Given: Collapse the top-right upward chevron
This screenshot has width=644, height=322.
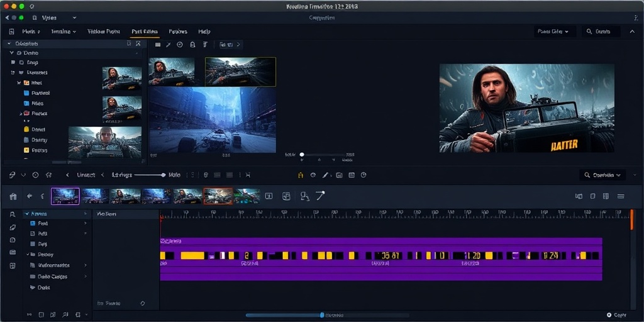Looking at the screenshot, I should pyautogui.click(x=632, y=31).
